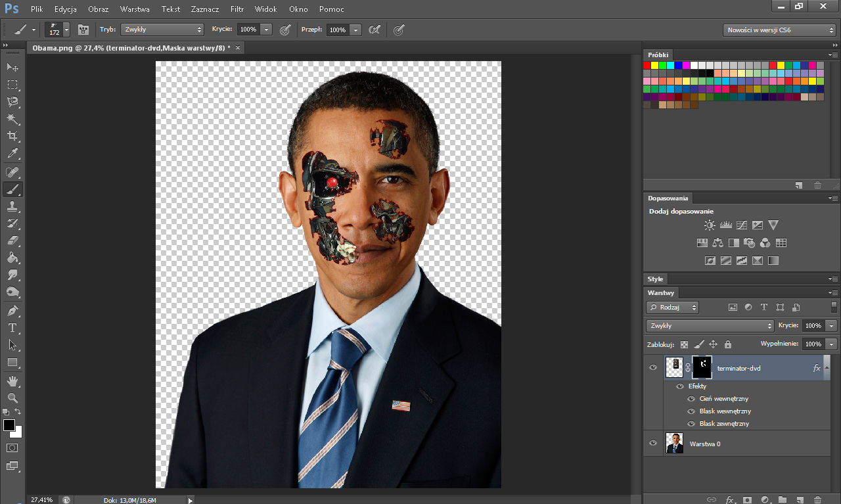Select the Magic Wand tool
This screenshot has width=841, height=504.
pyautogui.click(x=12, y=119)
